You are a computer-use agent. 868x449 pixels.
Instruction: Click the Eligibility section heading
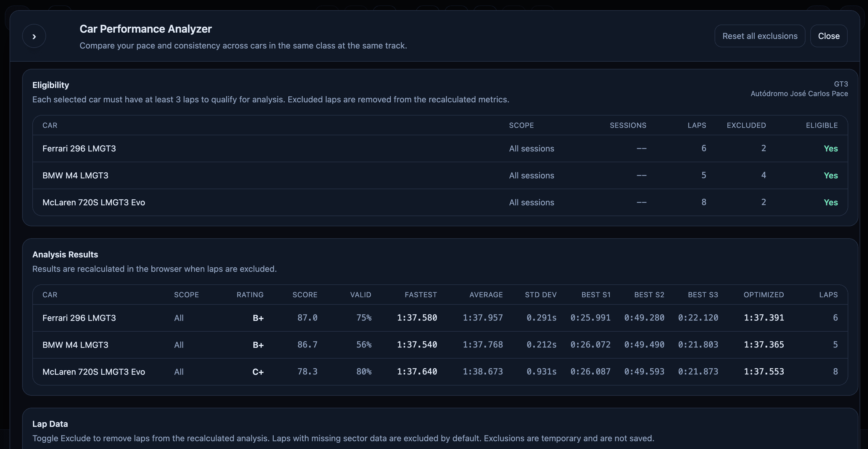tap(51, 85)
